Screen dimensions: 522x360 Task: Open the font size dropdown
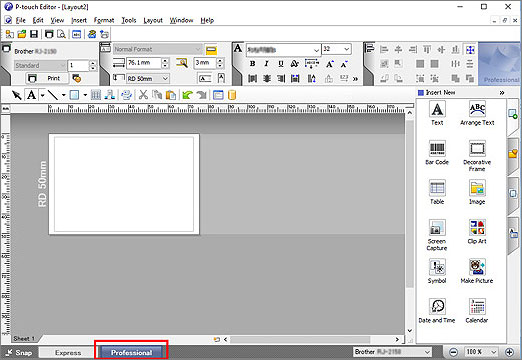tap(347, 49)
